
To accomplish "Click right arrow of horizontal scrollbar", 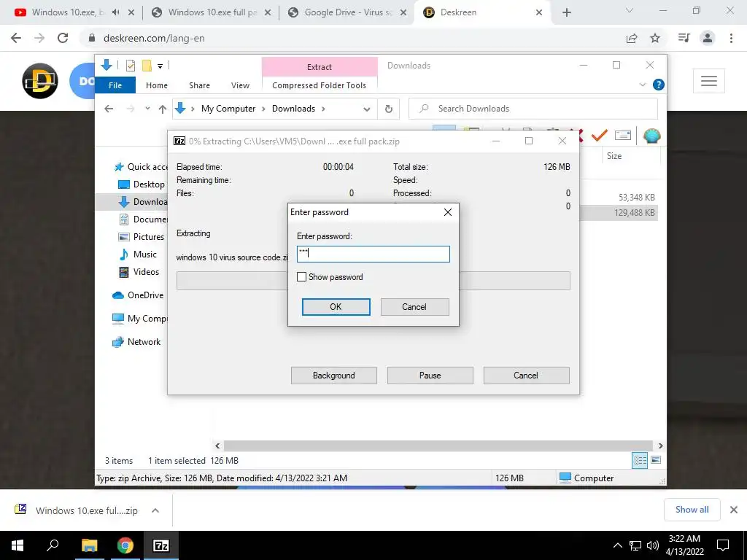I will (x=660, y=446).
